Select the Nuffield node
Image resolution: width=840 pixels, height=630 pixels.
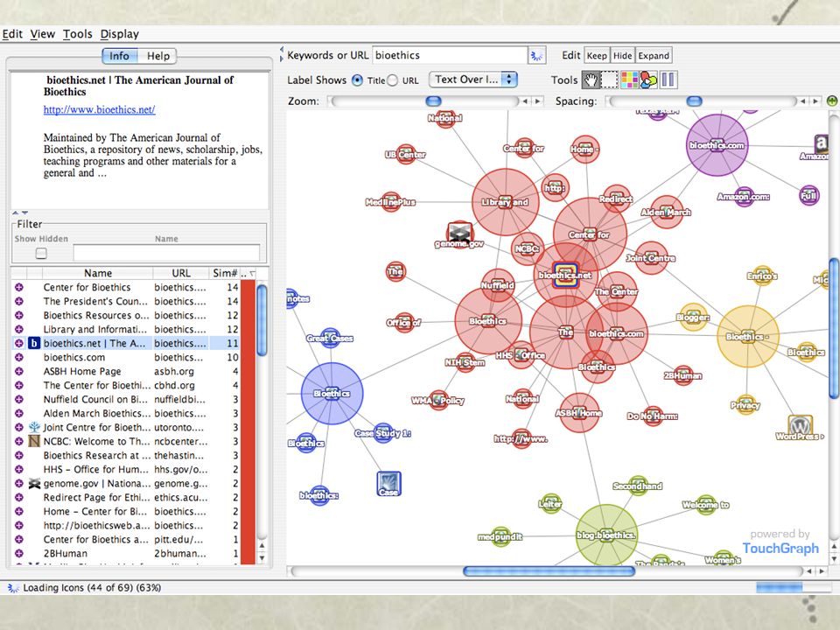(x=498, y=285)
